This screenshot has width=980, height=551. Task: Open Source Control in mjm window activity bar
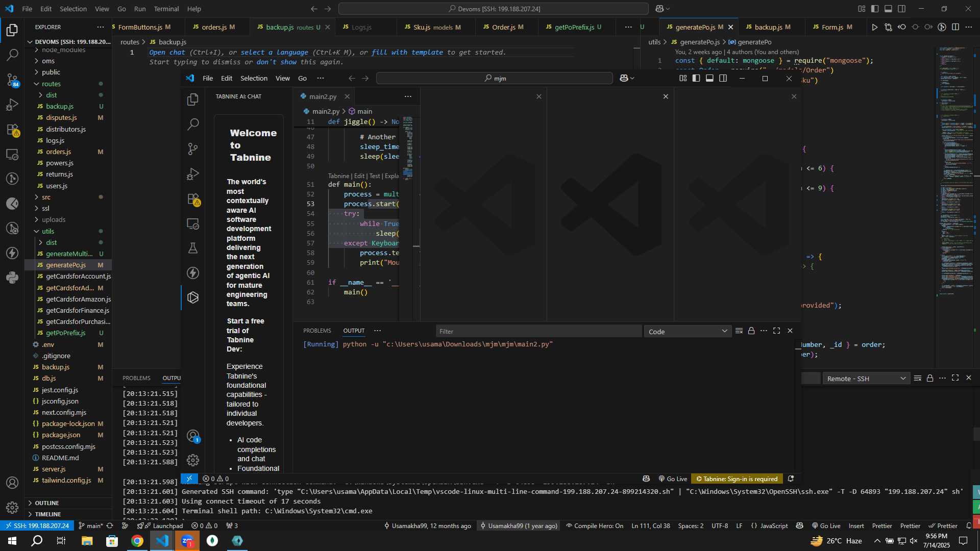point(193,149)
